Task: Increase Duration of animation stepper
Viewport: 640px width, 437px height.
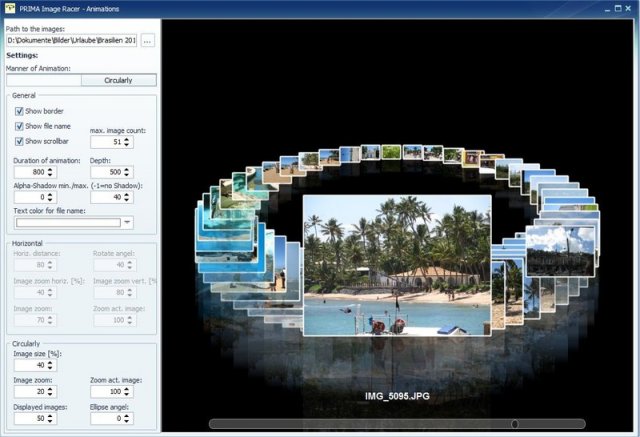Action: tap(50, 169)
